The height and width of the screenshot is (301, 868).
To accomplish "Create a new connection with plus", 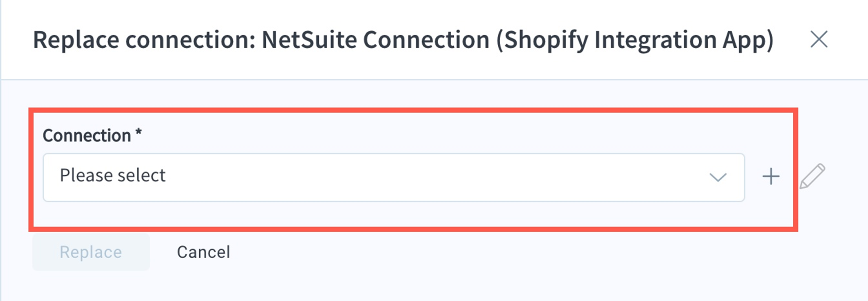I will (771, 177).
